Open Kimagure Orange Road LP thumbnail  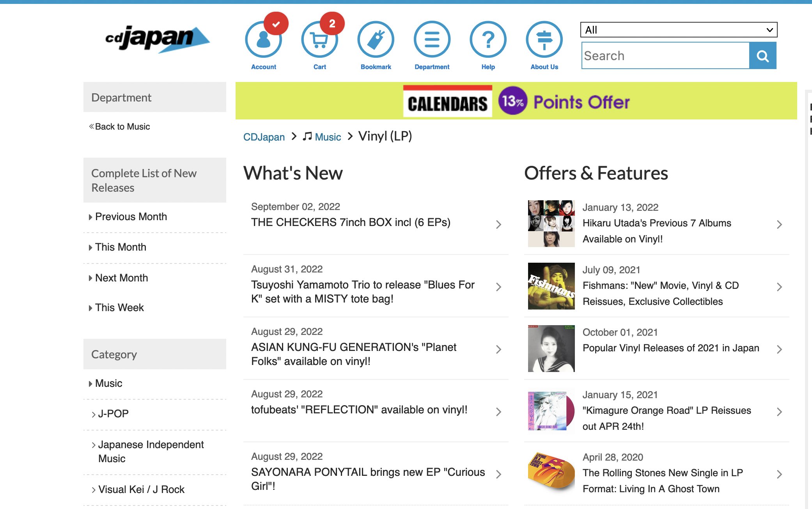pyautogui.click(x=551, y=411)
